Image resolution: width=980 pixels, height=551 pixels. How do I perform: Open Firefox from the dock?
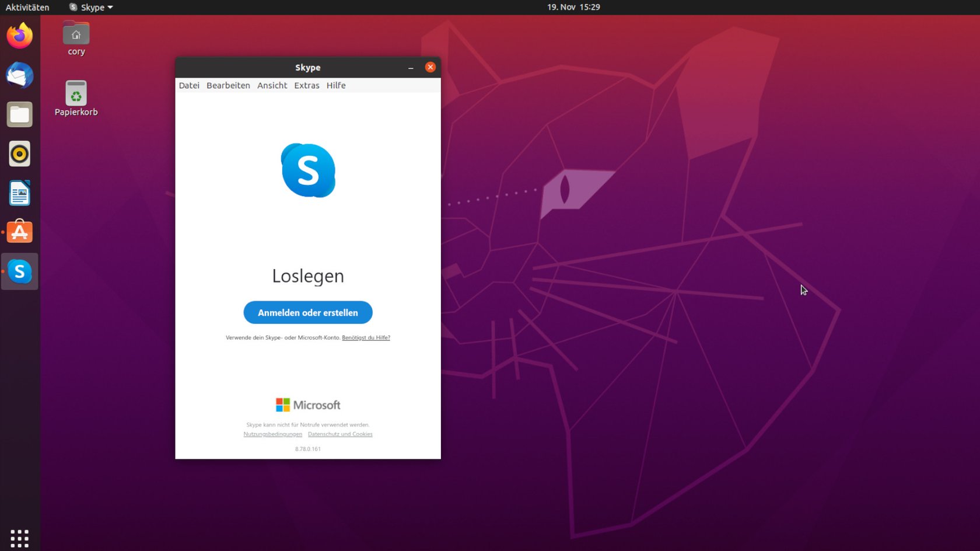coord(20,36)
